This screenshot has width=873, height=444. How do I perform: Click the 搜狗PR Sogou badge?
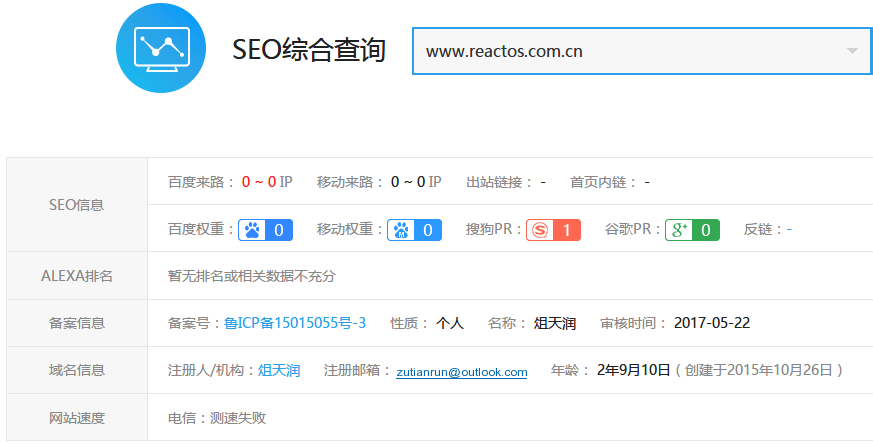click(553, 230)
